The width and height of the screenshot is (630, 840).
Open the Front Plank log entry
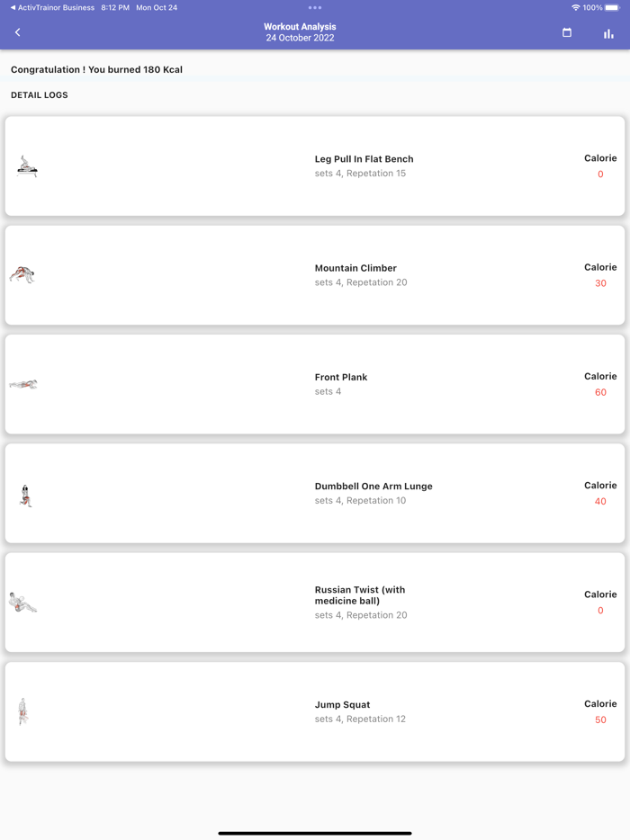341,377
